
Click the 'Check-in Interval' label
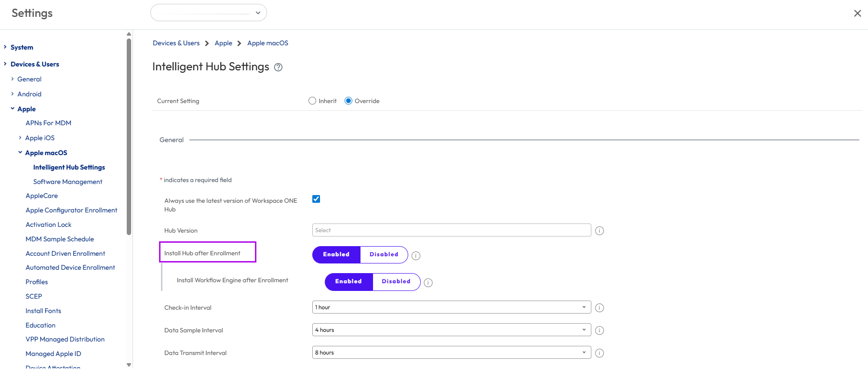coord(188,307)
